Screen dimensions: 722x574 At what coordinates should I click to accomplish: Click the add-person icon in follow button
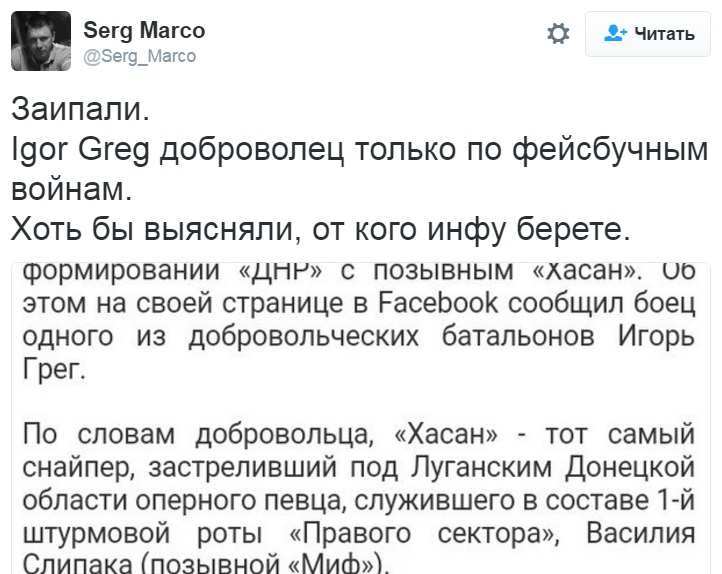pos(615,34)
